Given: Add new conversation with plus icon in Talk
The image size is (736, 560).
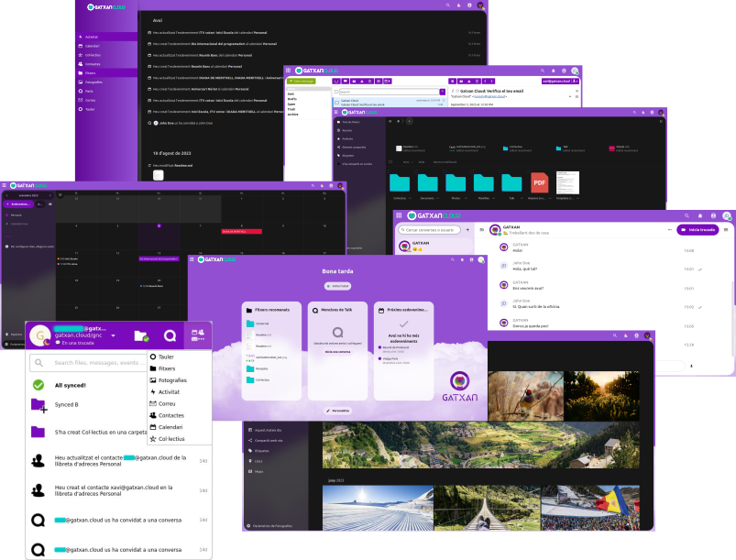Looking at the screenshot, I should pyautogui.click(x=467, y=230).
